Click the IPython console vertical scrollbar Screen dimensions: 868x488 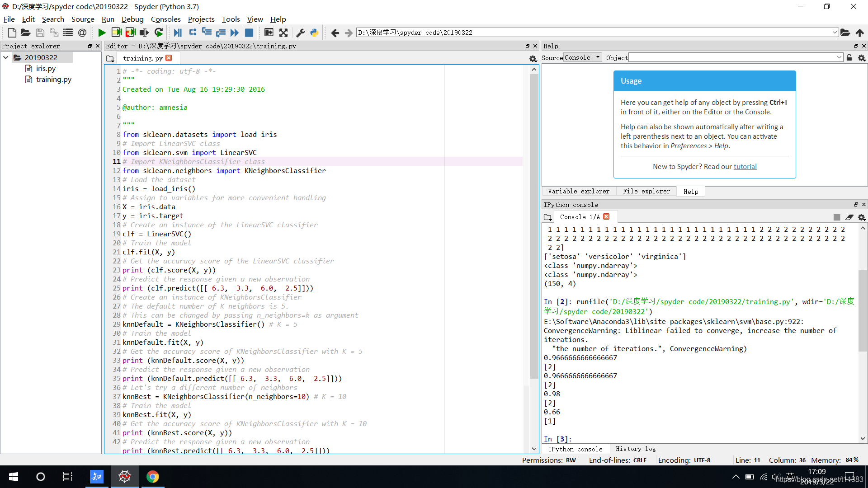tap(863, 310)
